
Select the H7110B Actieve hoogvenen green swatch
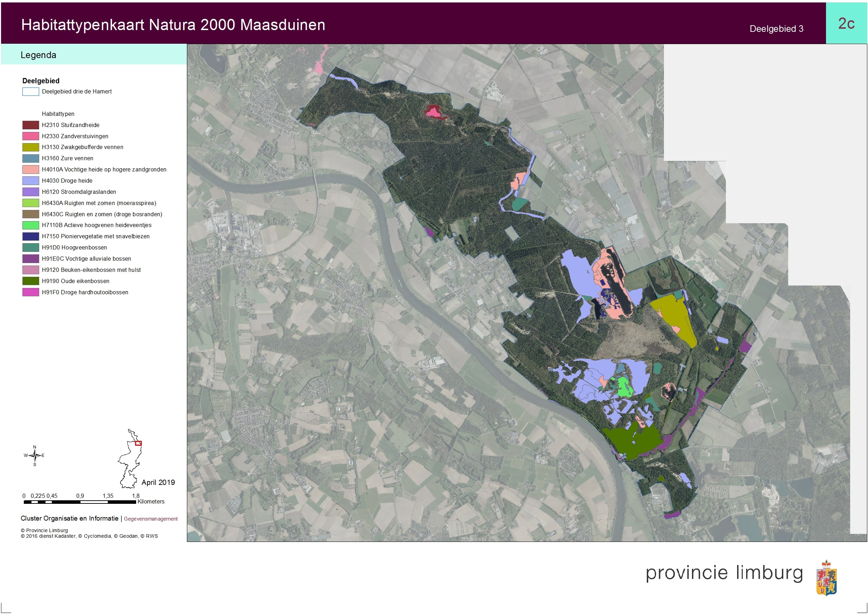[x=31, y=225]
